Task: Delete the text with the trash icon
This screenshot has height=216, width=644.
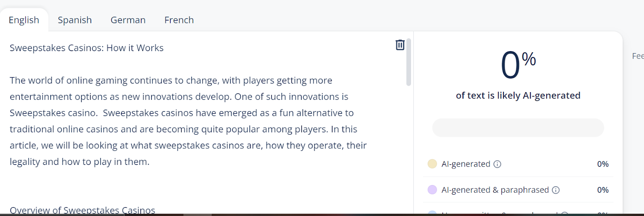Action: tap(400, 45)
